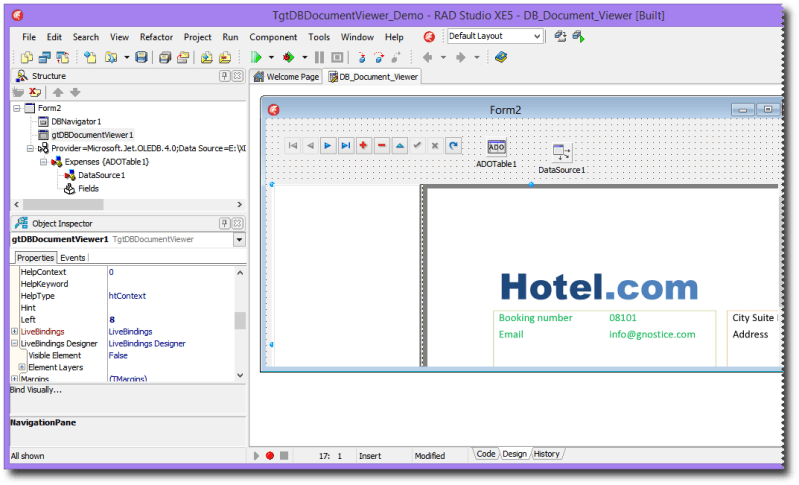Click the Trace Into debug icon

(x=361, y=58)
